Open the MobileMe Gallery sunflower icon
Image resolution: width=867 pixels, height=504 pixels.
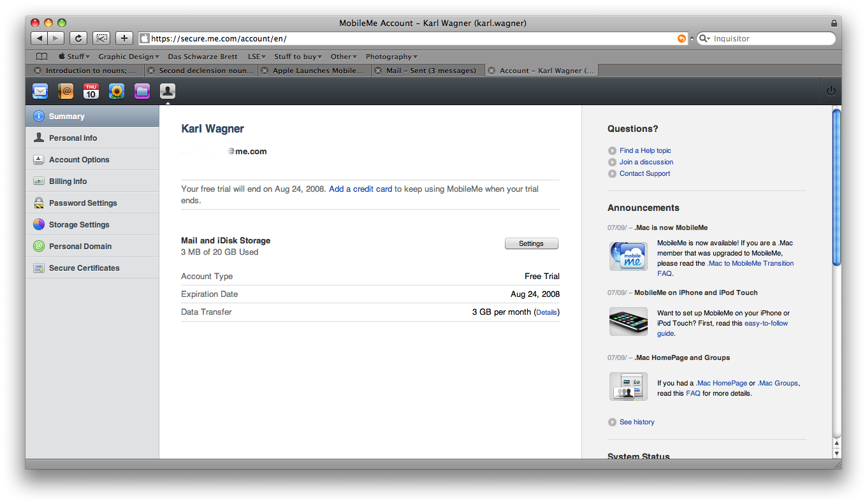(117, 92)
